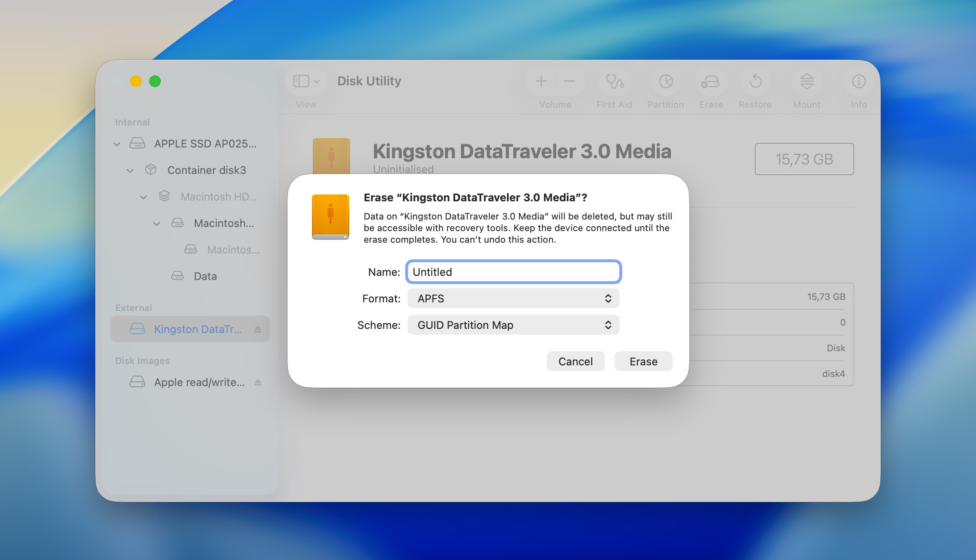Click the orange drive icon in dialog
Image resolution: width=976 pixels, height=560 pixels.
(331, 217)
